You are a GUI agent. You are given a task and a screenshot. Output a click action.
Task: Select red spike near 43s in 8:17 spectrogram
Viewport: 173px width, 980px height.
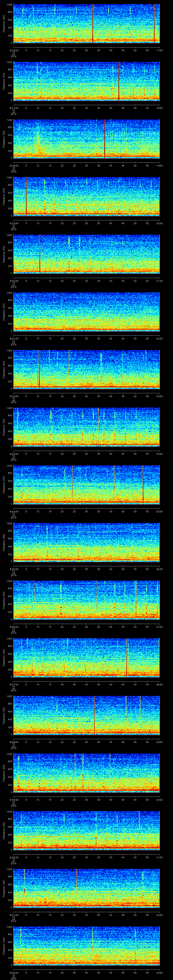coord(119,81)
